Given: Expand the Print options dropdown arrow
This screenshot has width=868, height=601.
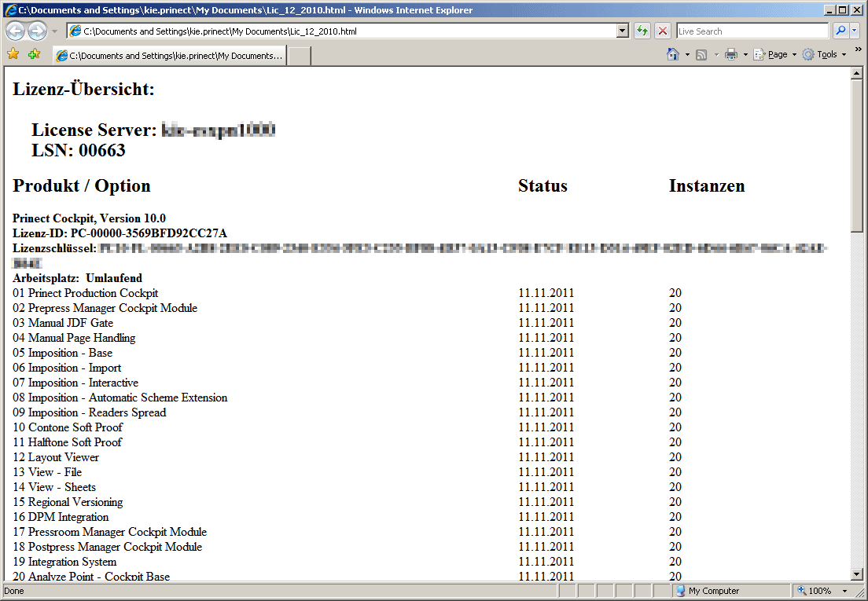Looking at the screenshot, I should 745,55.
